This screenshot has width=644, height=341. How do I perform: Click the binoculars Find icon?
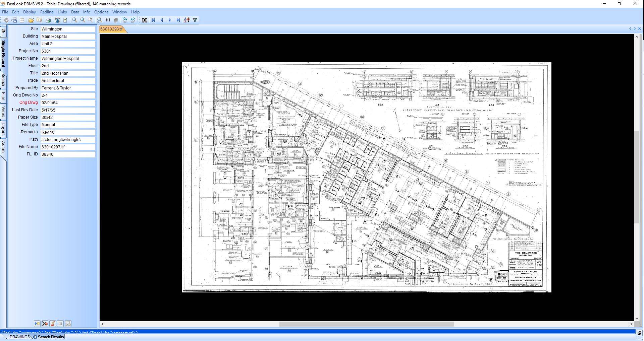[x=145, y=20]
